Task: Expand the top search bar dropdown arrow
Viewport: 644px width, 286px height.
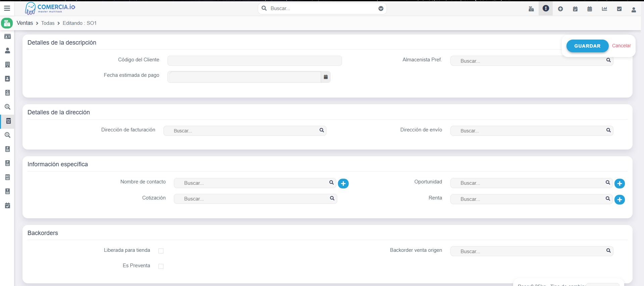Action: tap(381, 9)
